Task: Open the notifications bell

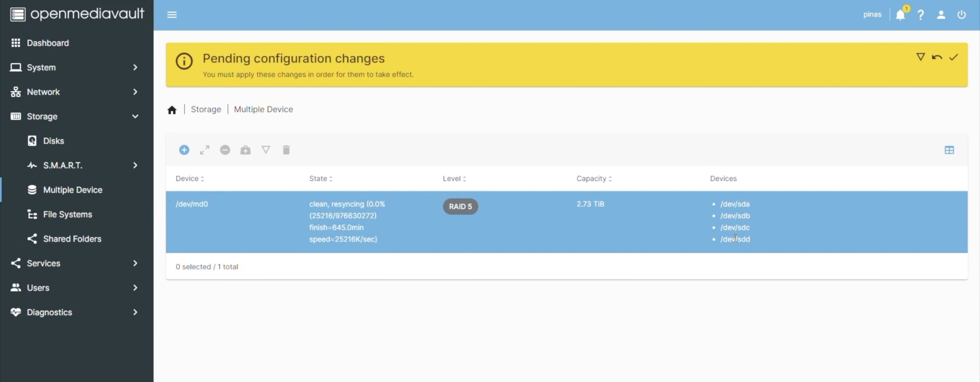Action: 900,15
